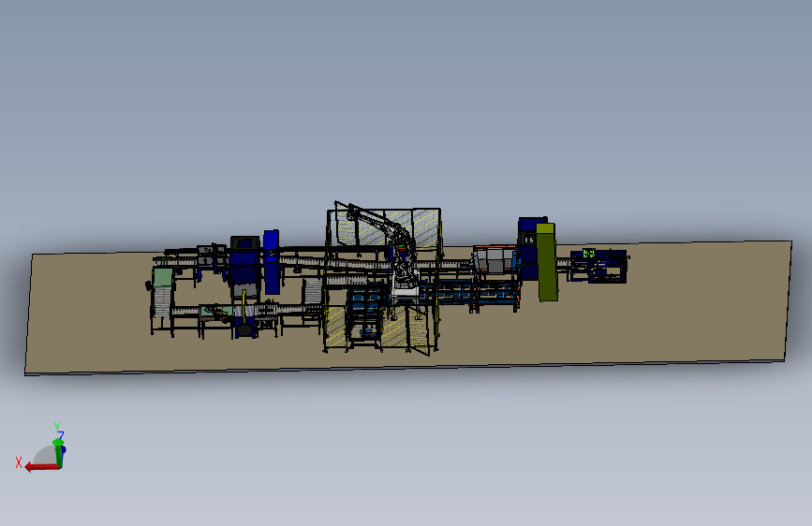Select the narrow blue upright panel left of the cage
The height and width of the screenshot is (526, 812).
272,262
